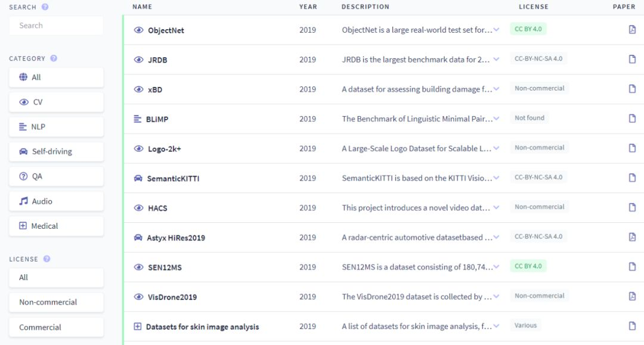This screenshot has width=644, height=345.
Task: Click the question icon beside License heading
Action: tap(47, 259)
